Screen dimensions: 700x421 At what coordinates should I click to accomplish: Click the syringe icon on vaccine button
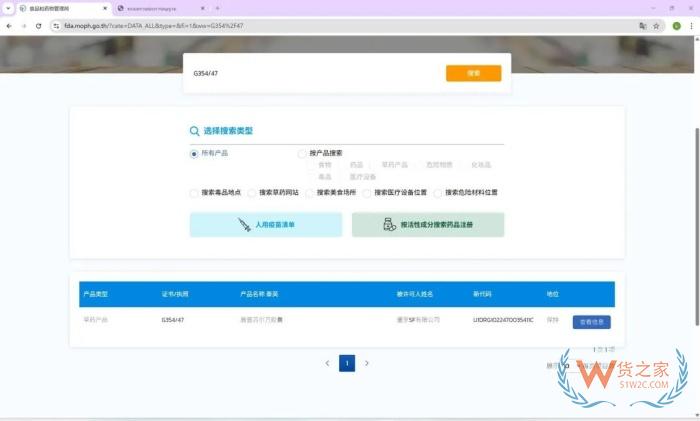point(245,225)
